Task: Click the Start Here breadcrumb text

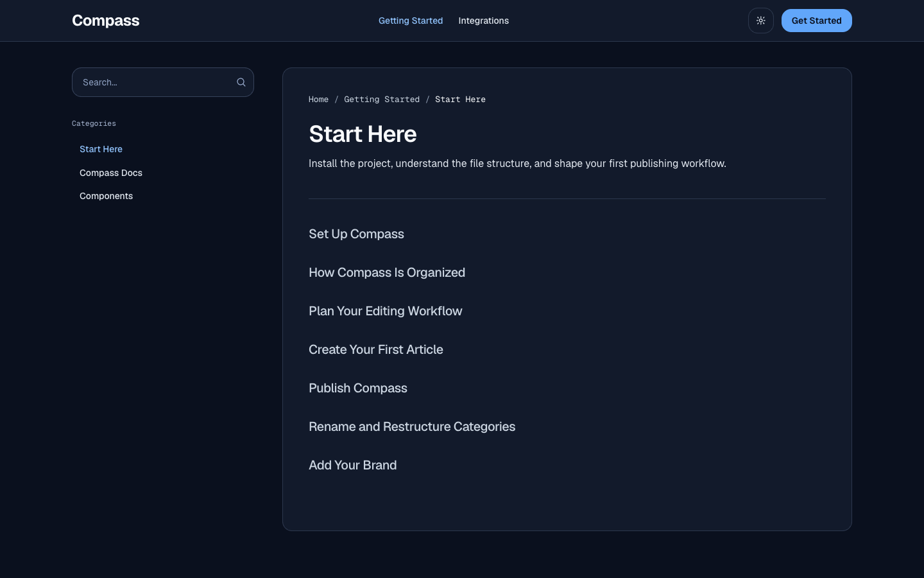Action: 460,100
